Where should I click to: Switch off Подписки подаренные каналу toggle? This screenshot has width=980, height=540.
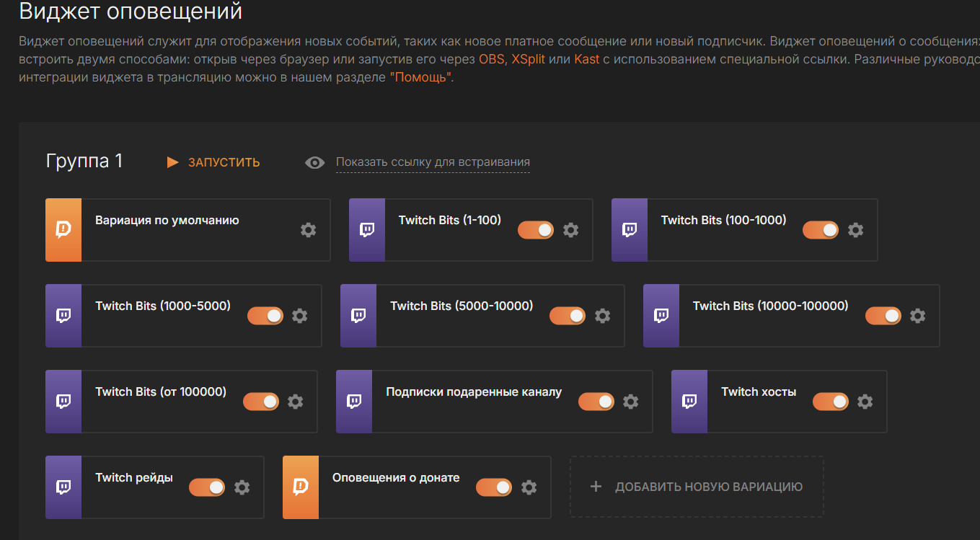(596, 402)
